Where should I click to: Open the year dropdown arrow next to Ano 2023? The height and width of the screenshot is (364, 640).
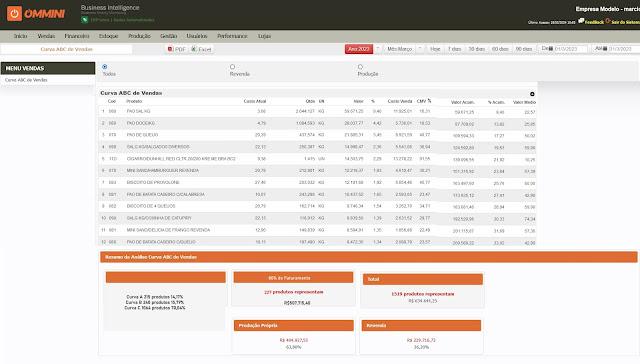coord(378,49)
